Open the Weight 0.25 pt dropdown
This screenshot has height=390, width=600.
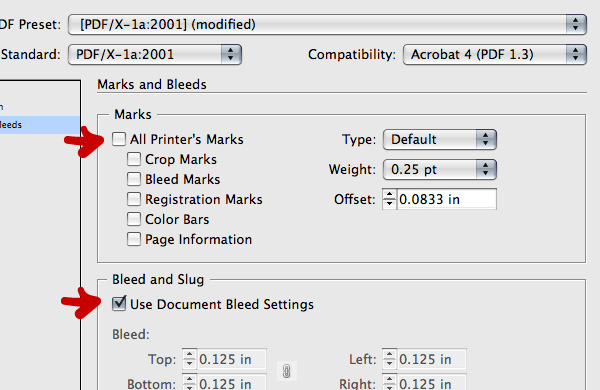pos(440,170)
